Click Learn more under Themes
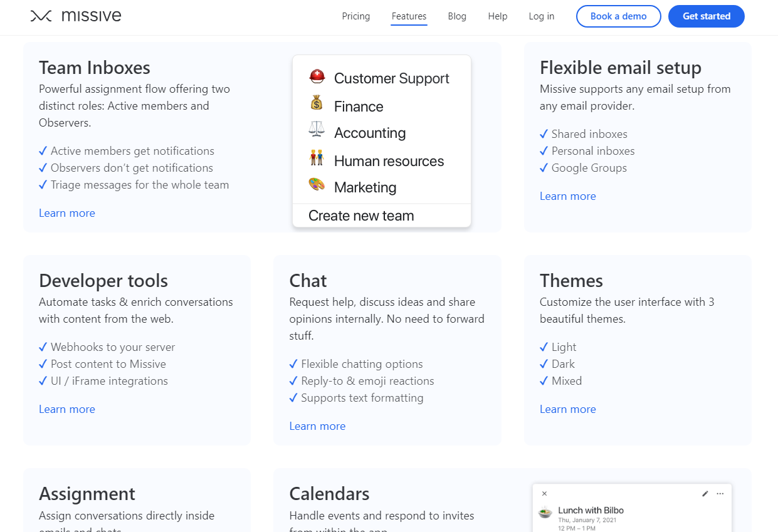 point(568,409)
